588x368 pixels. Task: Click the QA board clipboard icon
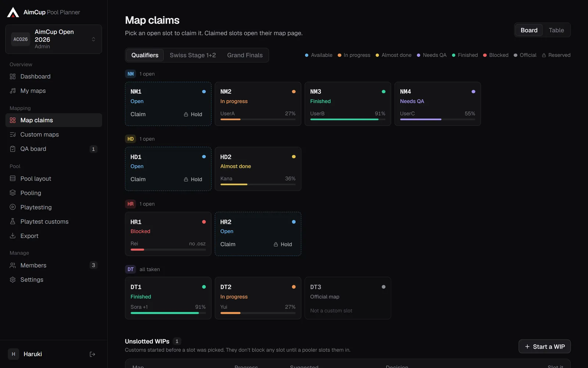click(12, 149)
